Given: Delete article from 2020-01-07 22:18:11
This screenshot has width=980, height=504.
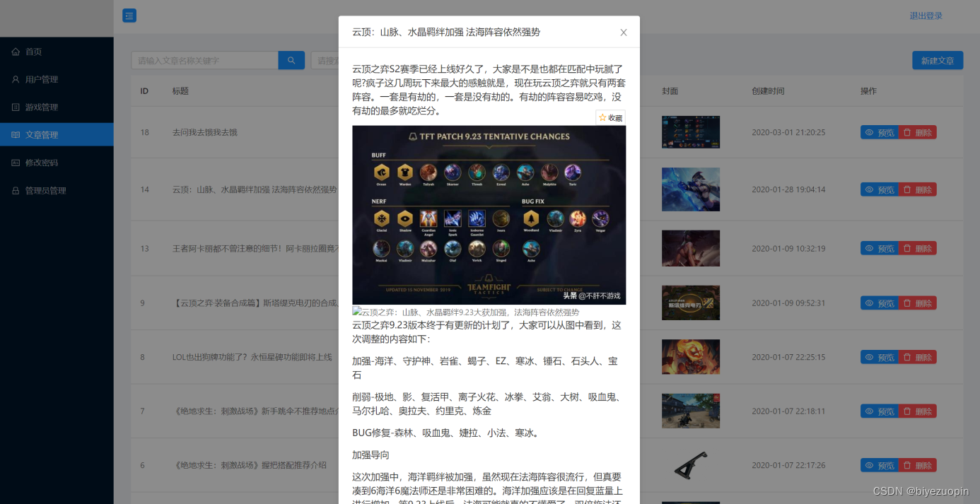Looking at the screenshot, I should point(918,411).
